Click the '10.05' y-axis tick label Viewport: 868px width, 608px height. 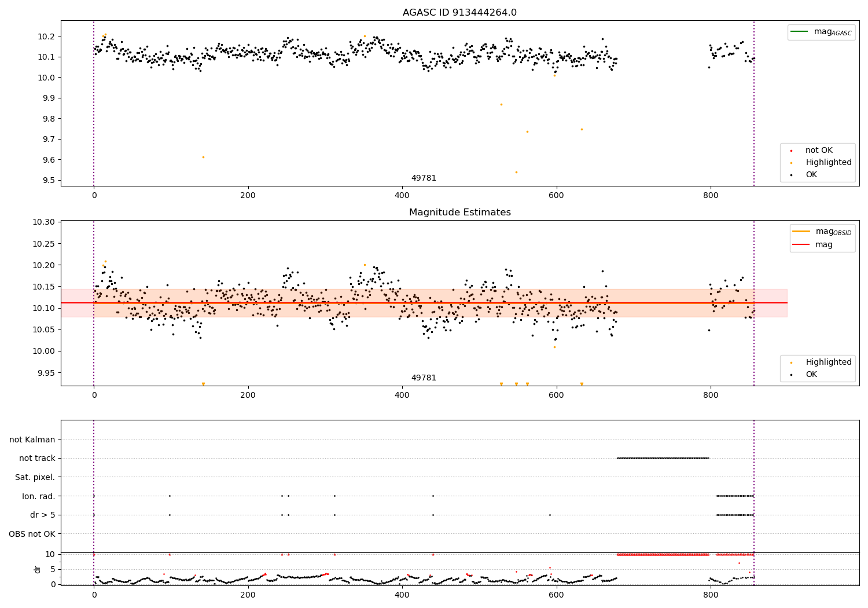pos(44,330)
